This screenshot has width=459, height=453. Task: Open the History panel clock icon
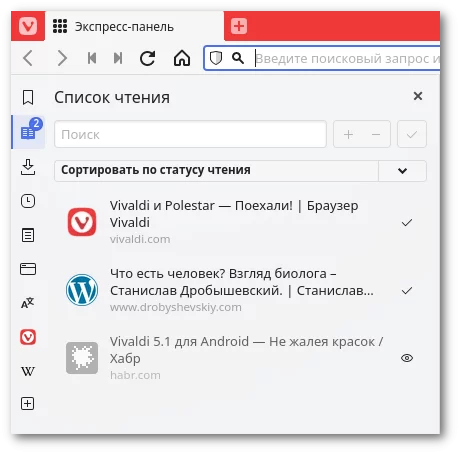(28, 201)
